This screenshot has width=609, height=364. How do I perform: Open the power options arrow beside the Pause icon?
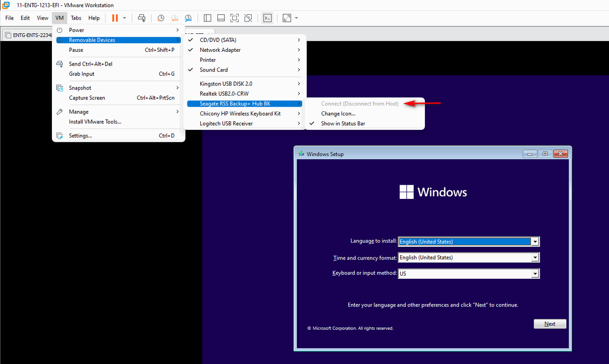pos(125,18)
